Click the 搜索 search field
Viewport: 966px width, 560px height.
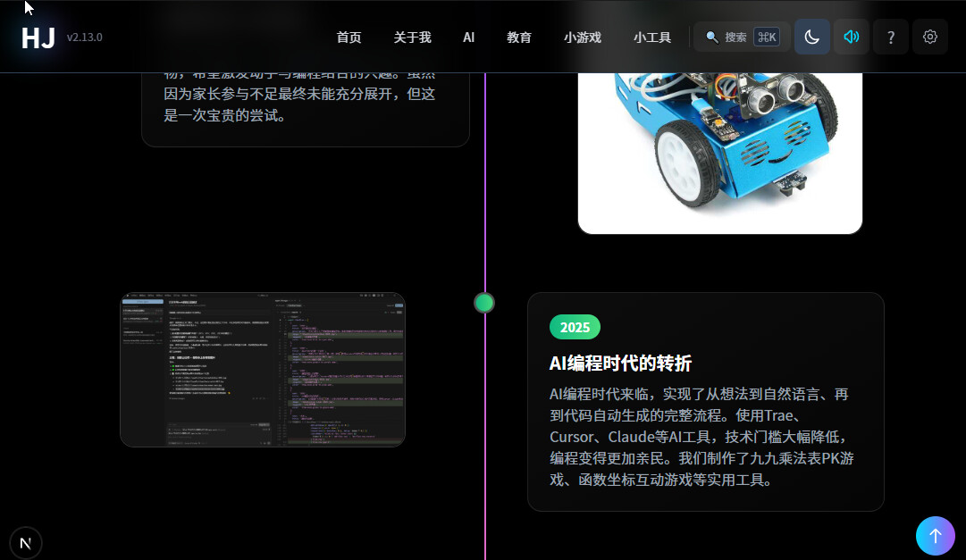735,38
